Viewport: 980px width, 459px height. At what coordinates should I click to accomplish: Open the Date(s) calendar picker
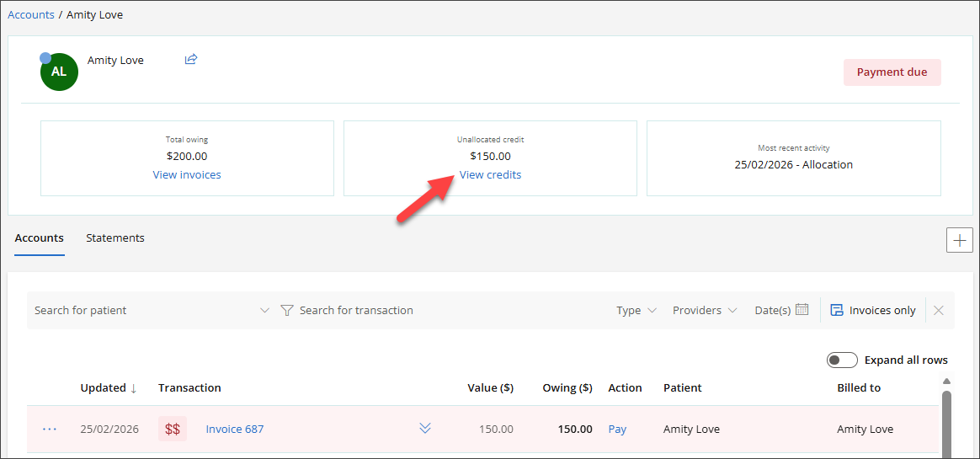tap(802, 310)
